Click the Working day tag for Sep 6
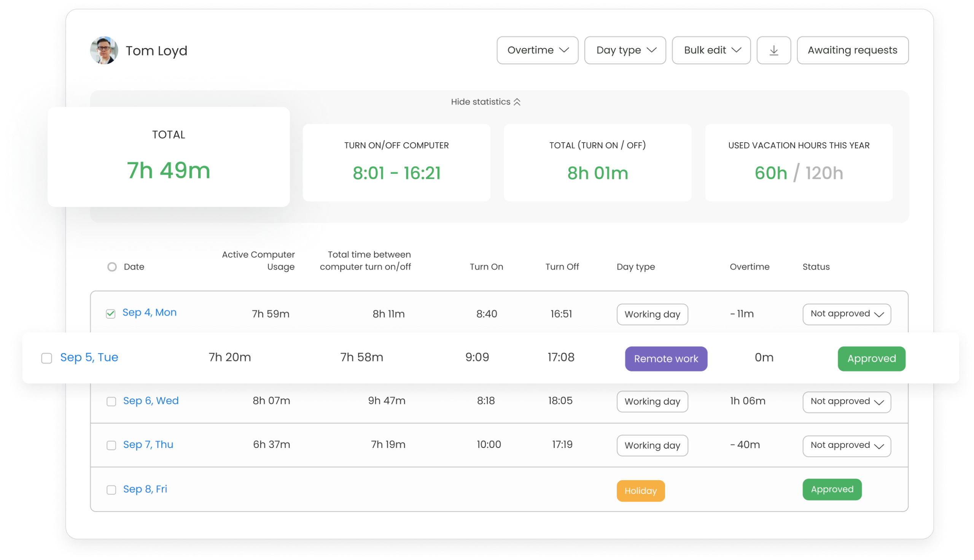 [652, 401]
